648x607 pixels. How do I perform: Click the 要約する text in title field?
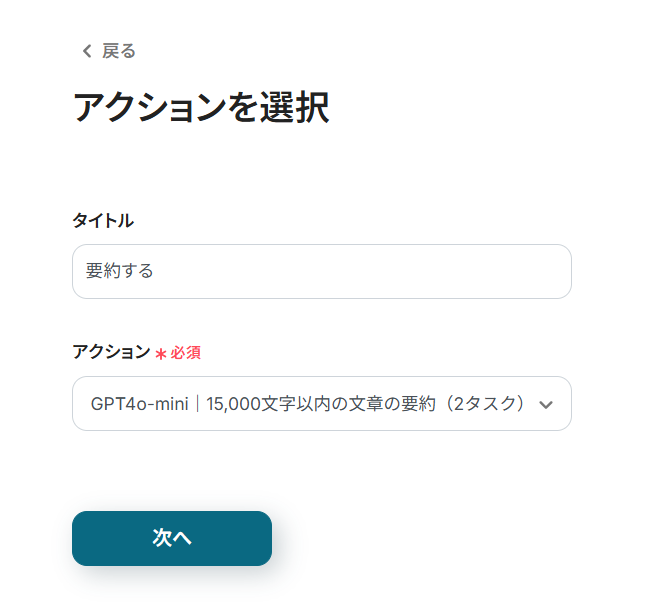tap(119, 271)
